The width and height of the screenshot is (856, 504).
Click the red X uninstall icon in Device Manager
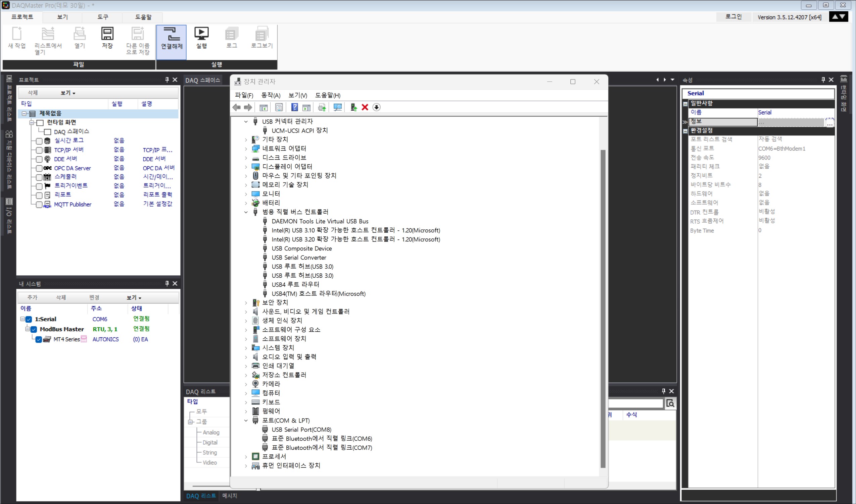click(x=365, y=107)
